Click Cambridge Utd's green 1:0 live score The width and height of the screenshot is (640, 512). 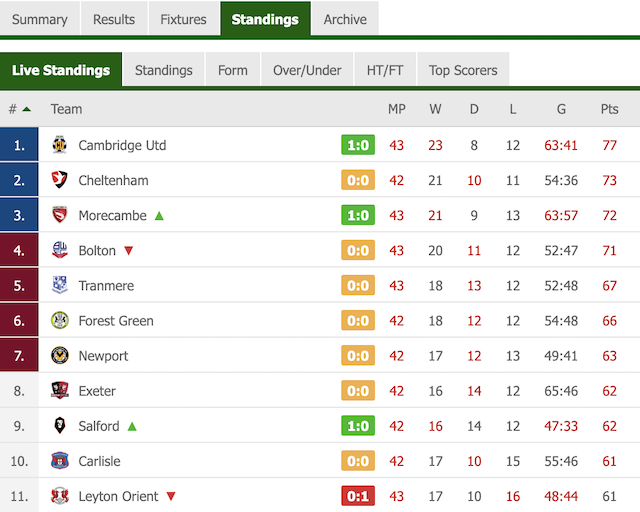[358, 145]
